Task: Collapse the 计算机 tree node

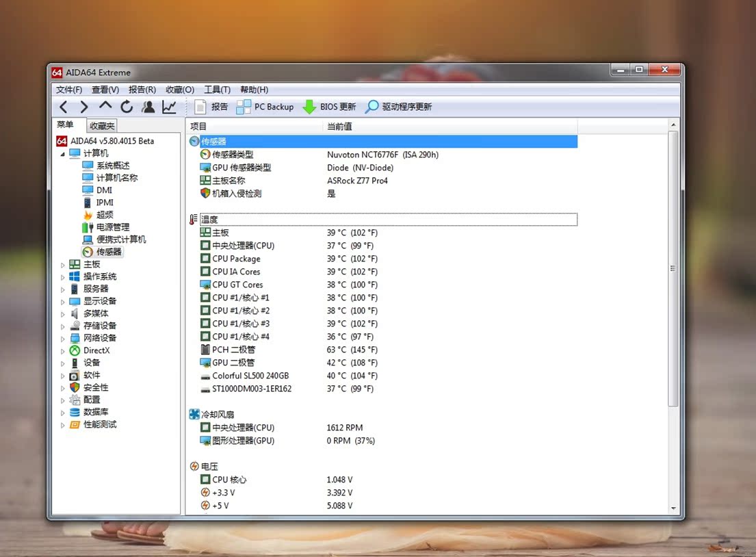Action: 63,154
